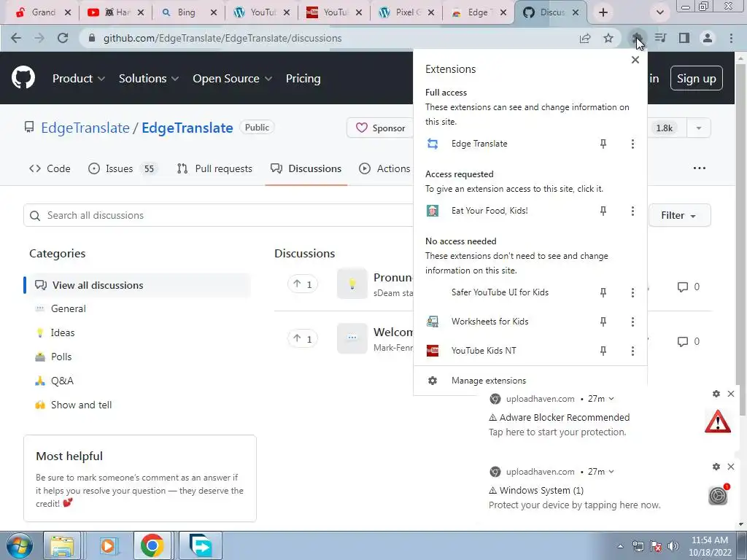This screenshot has height=560, width=747.
Task: Expand the Solutions menu
Action: click(149, 79)
